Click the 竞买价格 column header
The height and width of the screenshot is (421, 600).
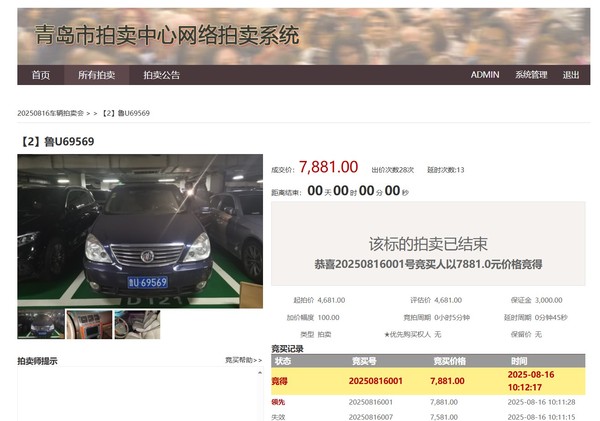449,361
